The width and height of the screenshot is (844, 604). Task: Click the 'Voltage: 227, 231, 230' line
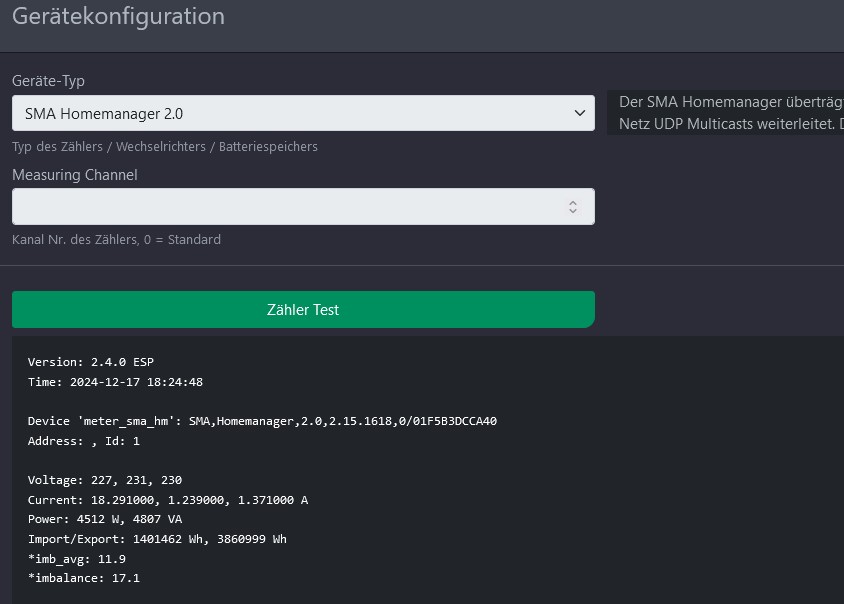(104, 480)
